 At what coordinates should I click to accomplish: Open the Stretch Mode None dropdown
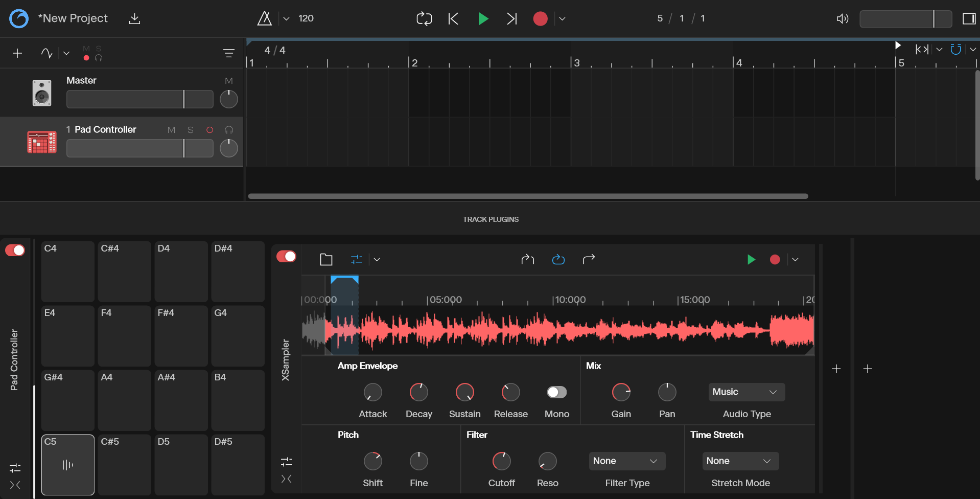click(x=740, y=461)
